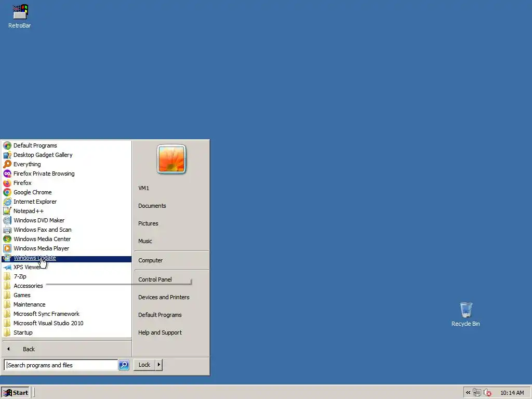532x399 pixels.
Task: Click the Desktop Gadget Gallery icon
Action: click(7, 155)
